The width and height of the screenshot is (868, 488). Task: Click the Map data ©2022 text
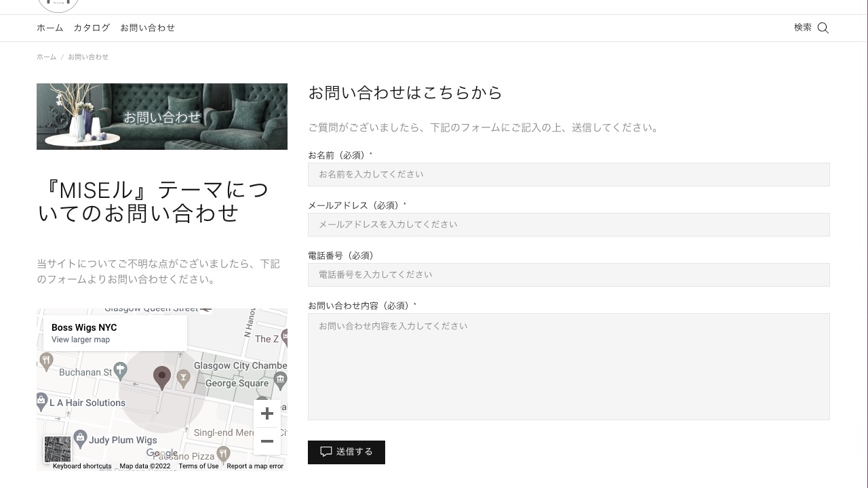click(145, 466)
